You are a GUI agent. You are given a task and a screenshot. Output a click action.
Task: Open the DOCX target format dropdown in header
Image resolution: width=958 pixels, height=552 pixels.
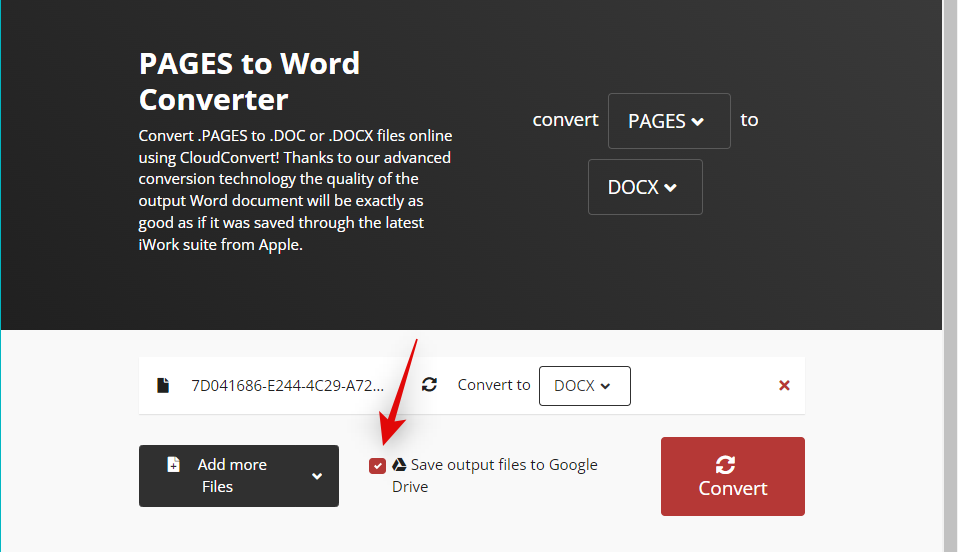(645, 187)
